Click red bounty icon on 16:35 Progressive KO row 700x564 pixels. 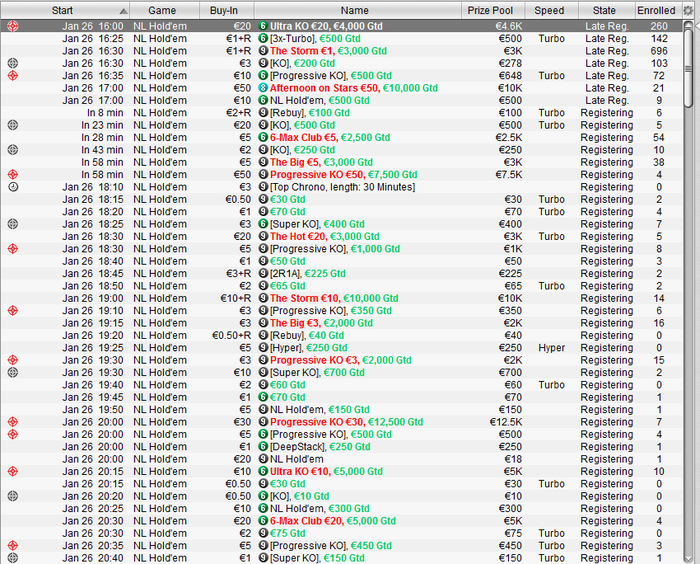(13, 75)
